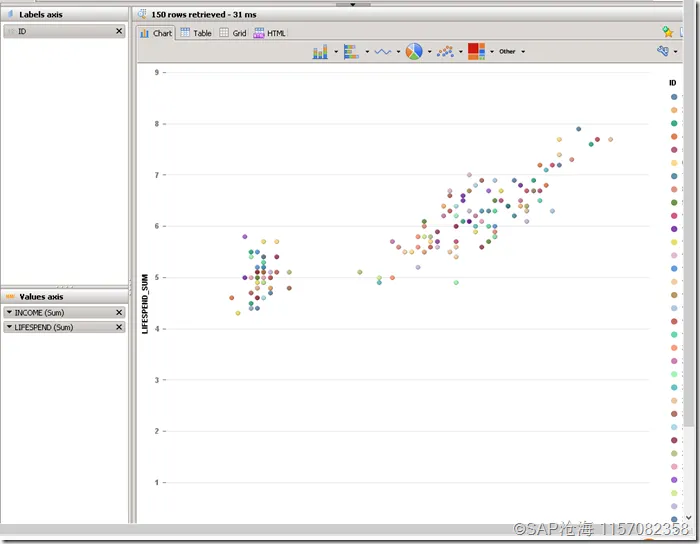Select the pie chart type

(x=414, y=51)
